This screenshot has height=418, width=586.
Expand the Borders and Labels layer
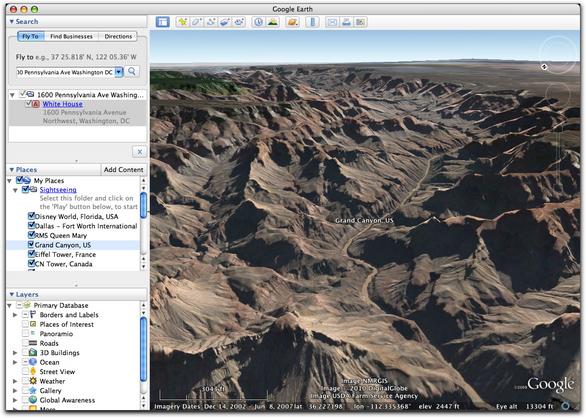[15, 315]
